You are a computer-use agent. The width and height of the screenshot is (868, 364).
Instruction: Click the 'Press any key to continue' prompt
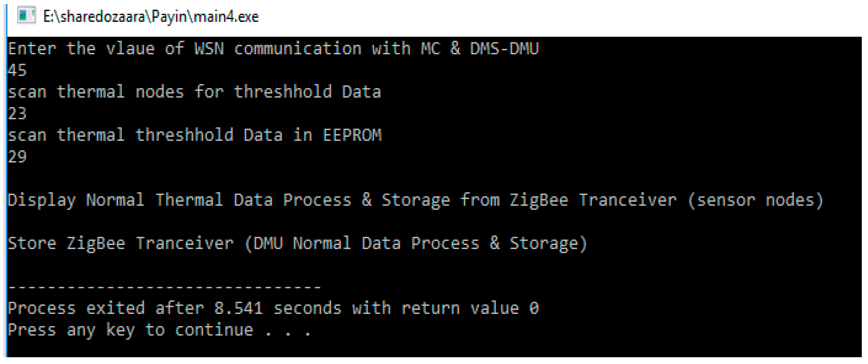(159, 330)
